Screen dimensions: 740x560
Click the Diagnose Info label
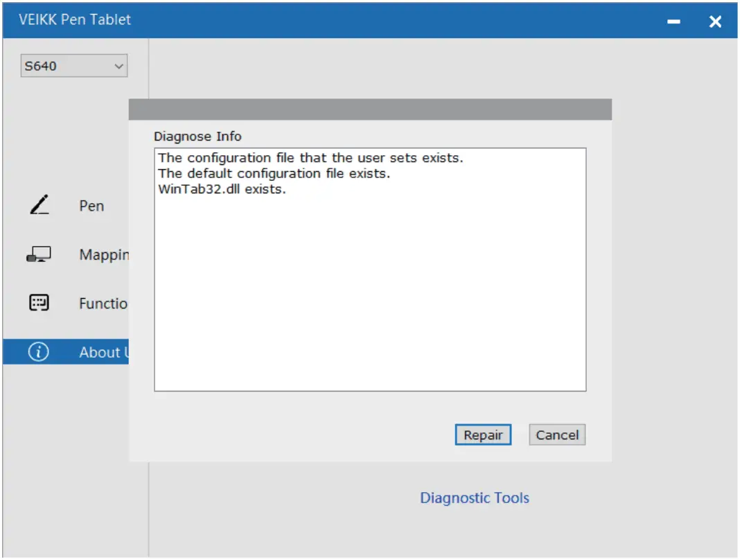tap(197, 137)
